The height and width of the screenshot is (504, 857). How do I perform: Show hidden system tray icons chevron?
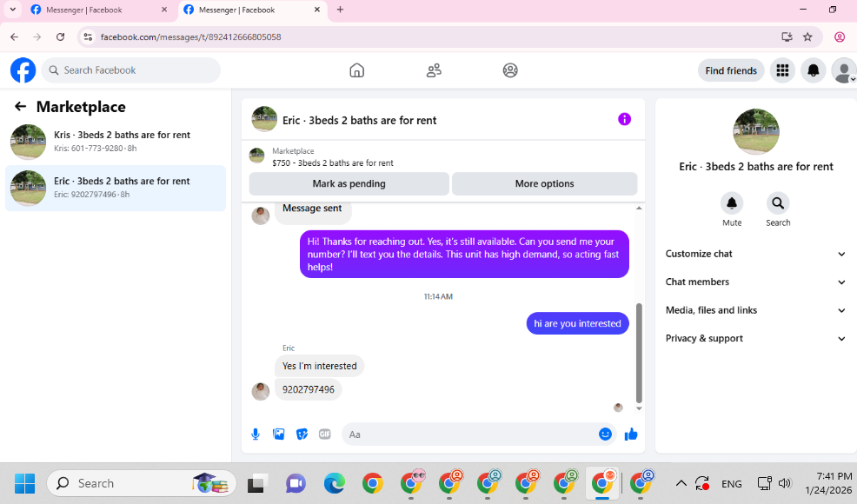pos(681,483)
